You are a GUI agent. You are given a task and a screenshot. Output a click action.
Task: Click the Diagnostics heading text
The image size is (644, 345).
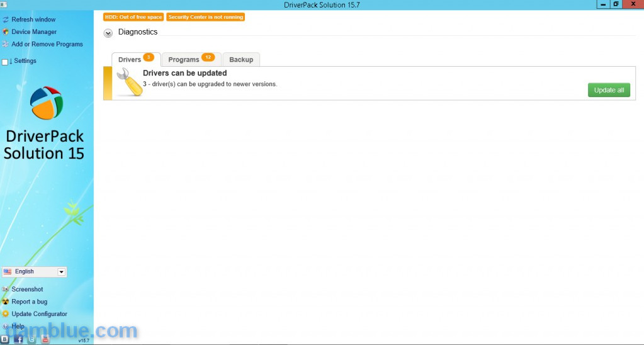click(x=138, y=31)
